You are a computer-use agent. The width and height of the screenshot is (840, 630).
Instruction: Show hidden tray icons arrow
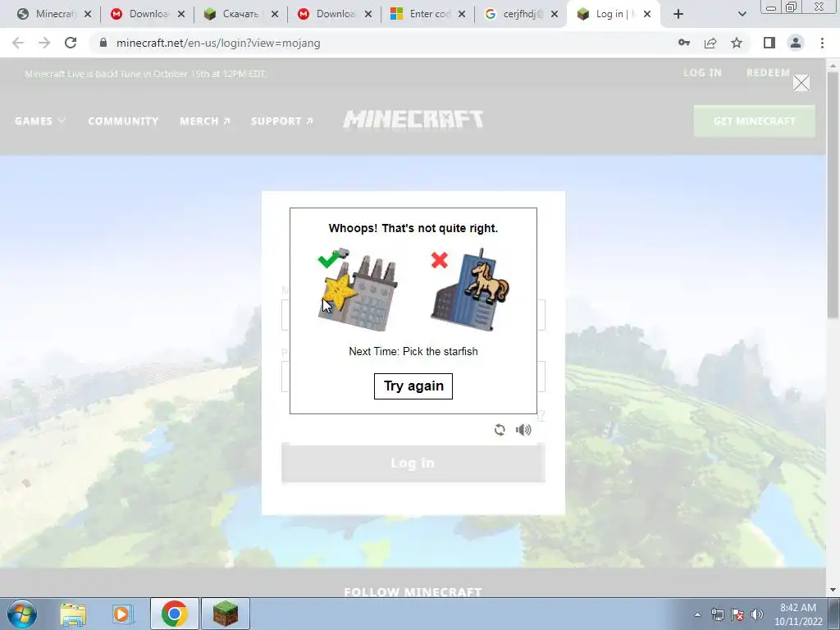tap(697, 614)
